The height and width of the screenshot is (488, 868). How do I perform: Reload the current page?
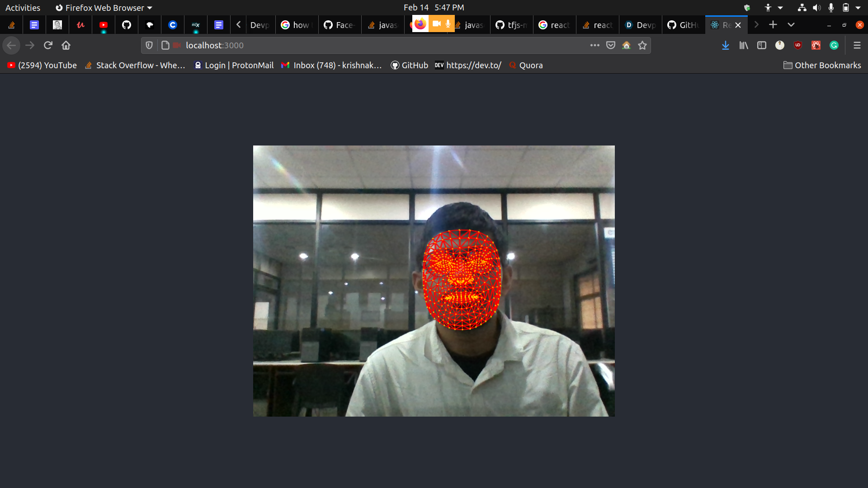[48, 45]
